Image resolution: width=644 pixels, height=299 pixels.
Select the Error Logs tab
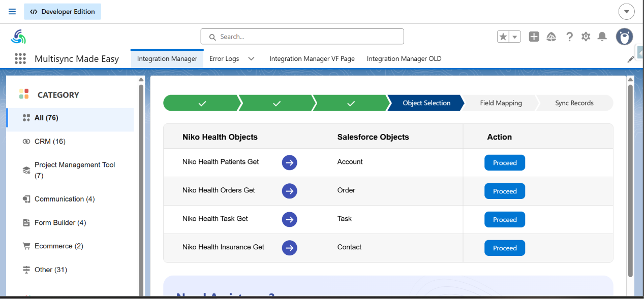click(x=224, y=59)
